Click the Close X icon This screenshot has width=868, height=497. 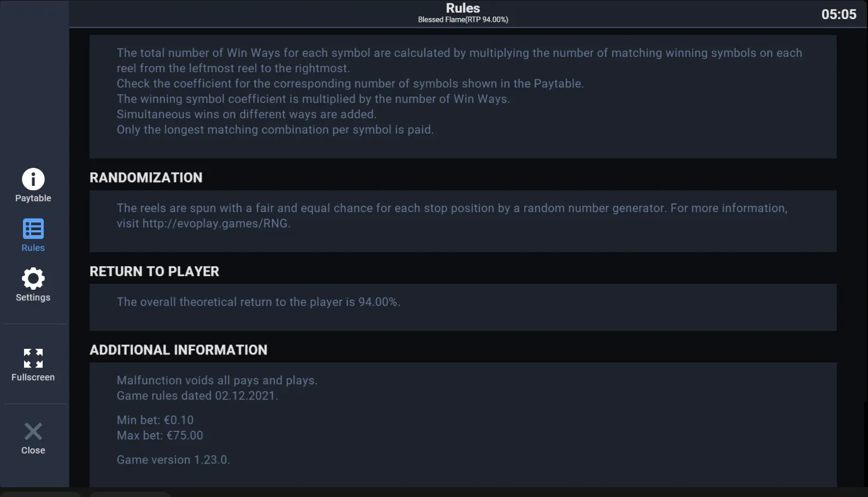tap(33, 431)
